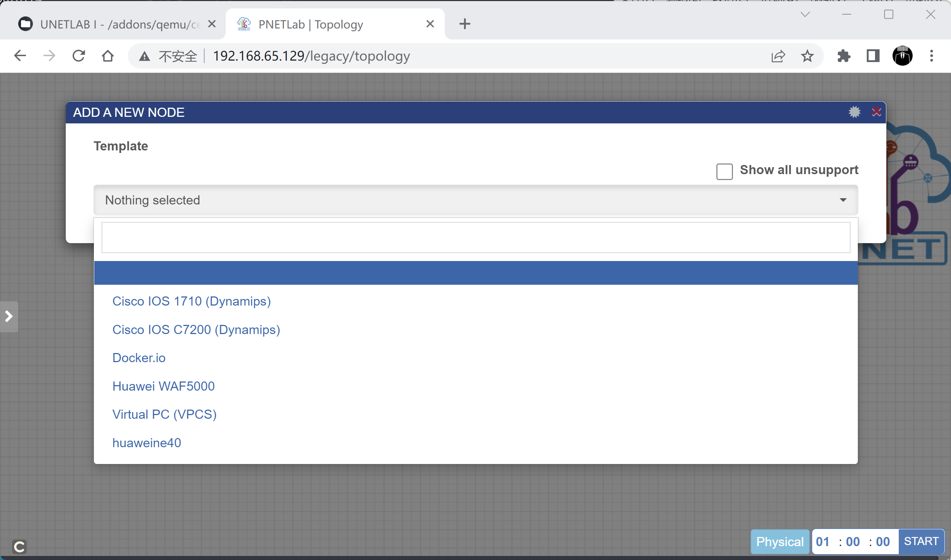Click the Physical button

(780, 541)
